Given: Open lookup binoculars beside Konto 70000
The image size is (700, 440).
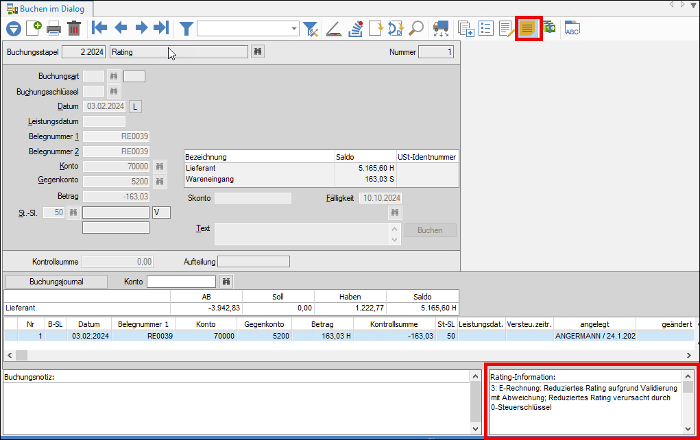Looking at the screenshot, I should click(x=159, y=166).
